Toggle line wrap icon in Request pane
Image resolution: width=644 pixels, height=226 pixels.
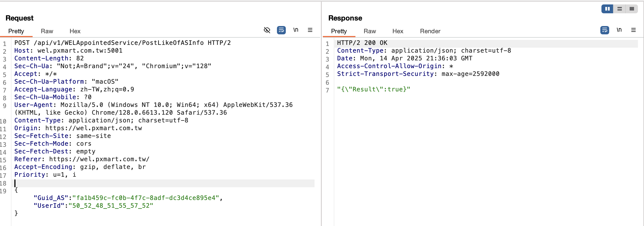pos(281,30)
